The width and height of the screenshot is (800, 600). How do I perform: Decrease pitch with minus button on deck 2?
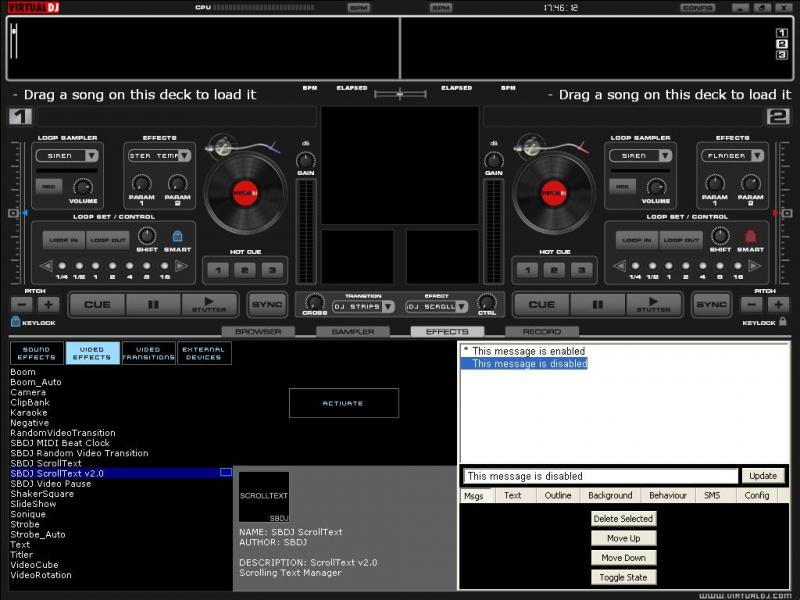click(x=752, y=305)
